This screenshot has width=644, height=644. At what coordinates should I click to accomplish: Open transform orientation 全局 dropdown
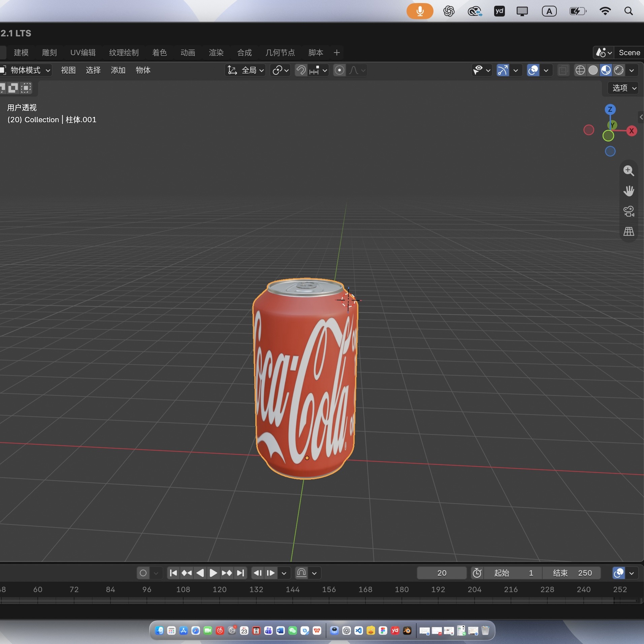point(245,70)
